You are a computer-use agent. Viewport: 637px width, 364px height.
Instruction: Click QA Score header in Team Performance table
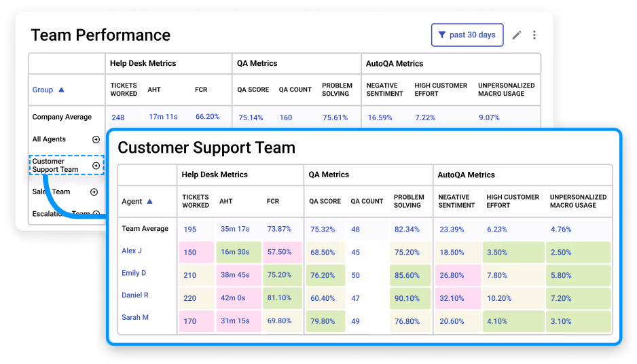(x=253, y=90)
